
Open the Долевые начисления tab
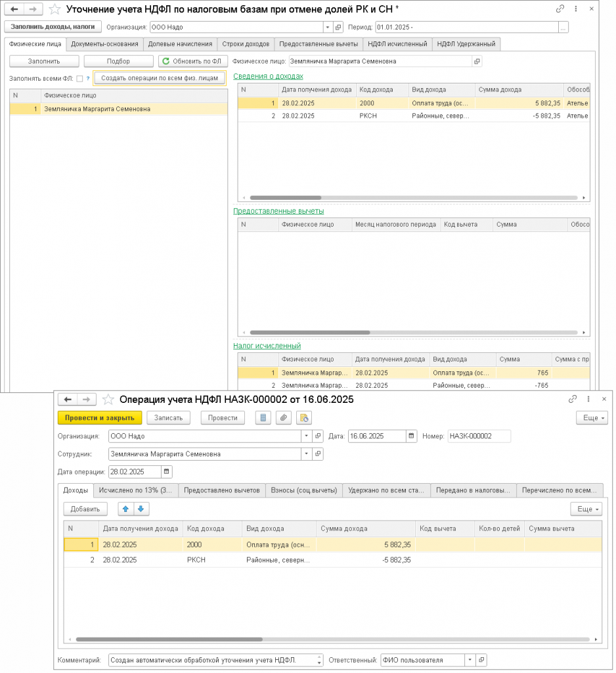(x=180, y=44)
